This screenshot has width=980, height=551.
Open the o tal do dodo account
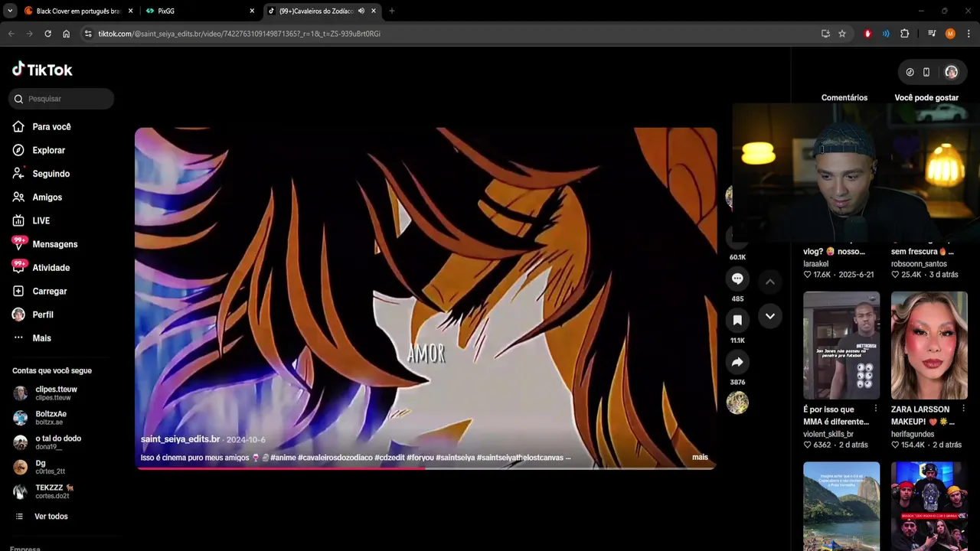[x=47, y=442]
